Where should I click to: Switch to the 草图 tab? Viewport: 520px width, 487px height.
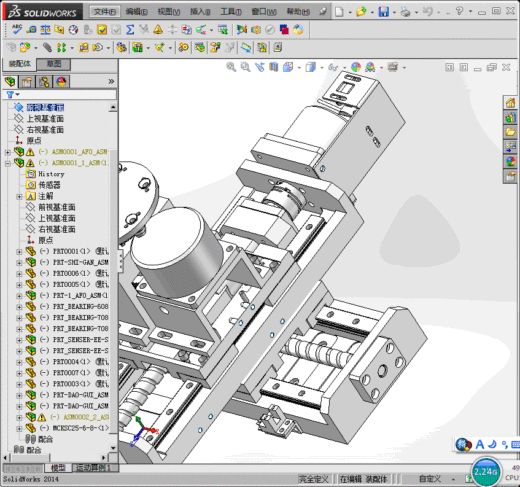54,64
